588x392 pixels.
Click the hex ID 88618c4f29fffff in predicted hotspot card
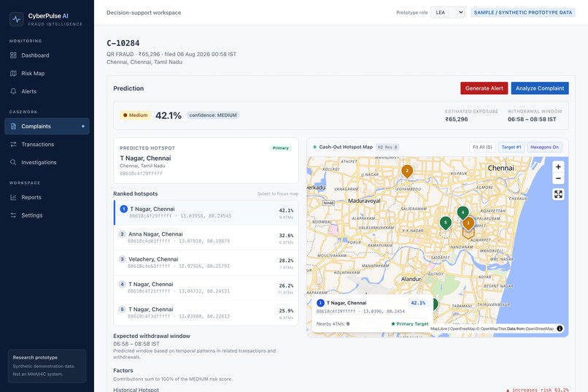click(x=141, y=174)
